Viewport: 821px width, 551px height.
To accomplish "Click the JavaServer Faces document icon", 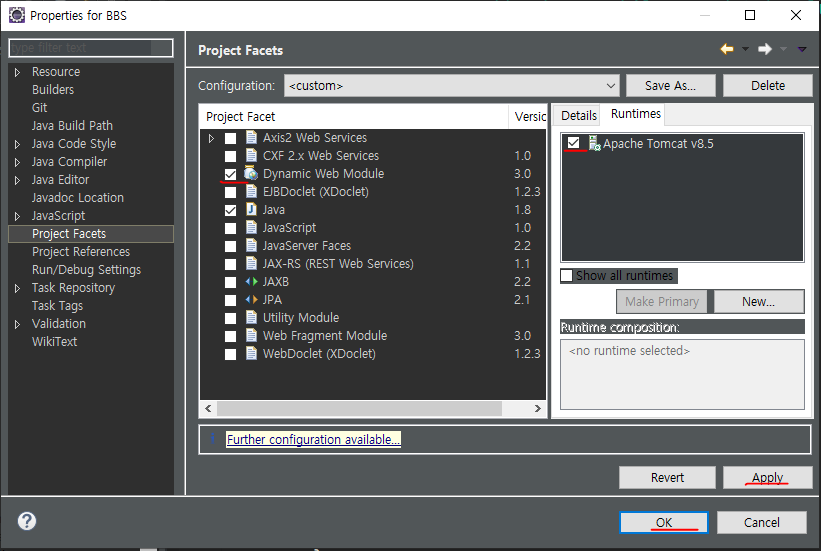I will [x=251, y=246].
